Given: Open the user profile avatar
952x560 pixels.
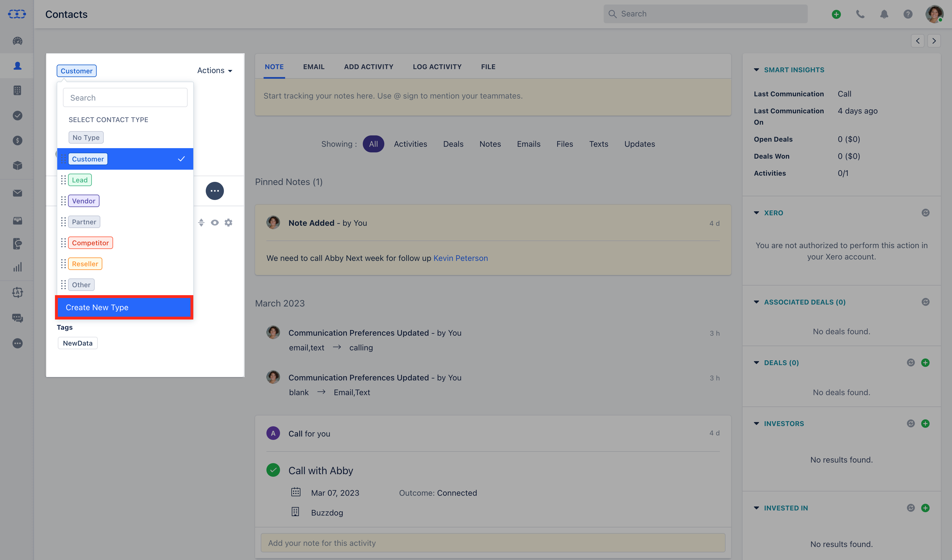Looking at the screenshot, I should (x=934, y=14).
